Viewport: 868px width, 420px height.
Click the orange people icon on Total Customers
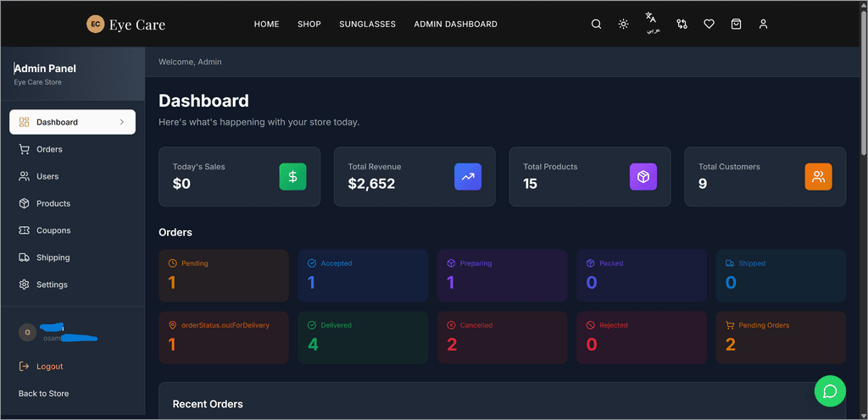point(818,177)
